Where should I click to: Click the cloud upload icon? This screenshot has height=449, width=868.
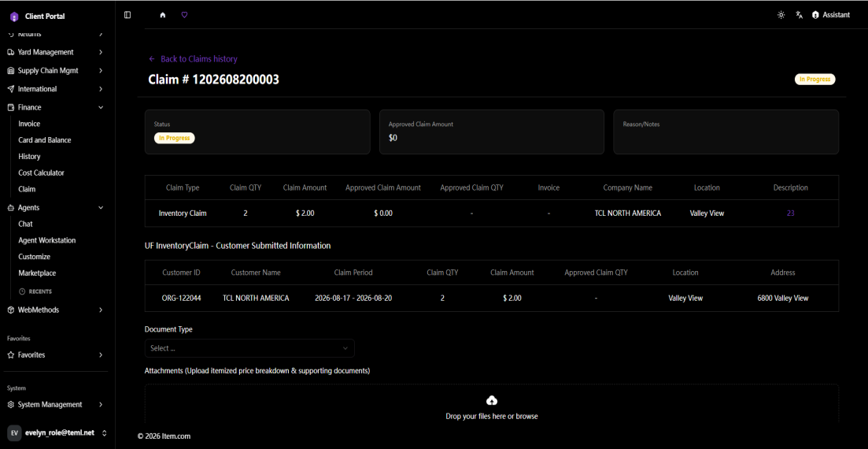[x=491, y=400]
